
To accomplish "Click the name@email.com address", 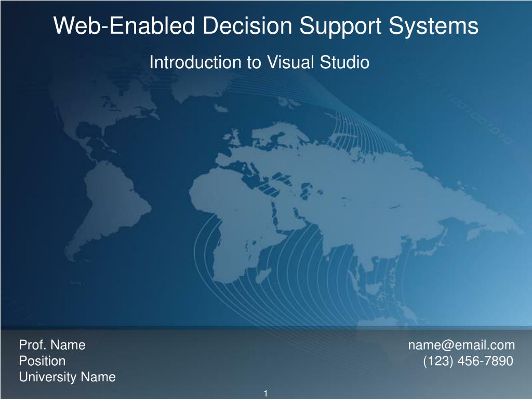I will (x=461, y=345).
